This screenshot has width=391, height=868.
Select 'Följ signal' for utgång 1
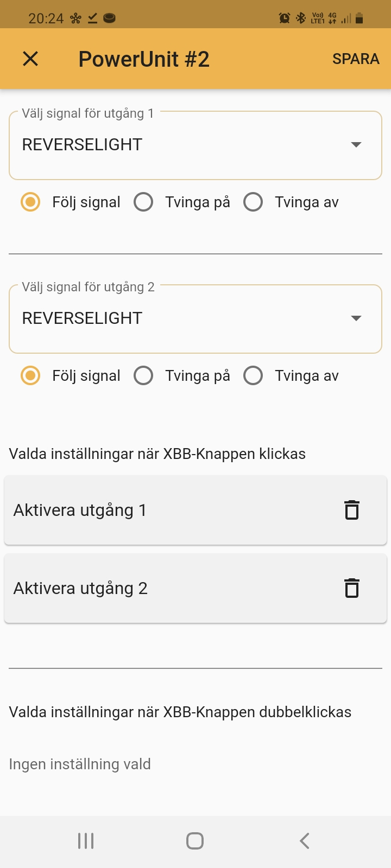click(x=30, y=202)
